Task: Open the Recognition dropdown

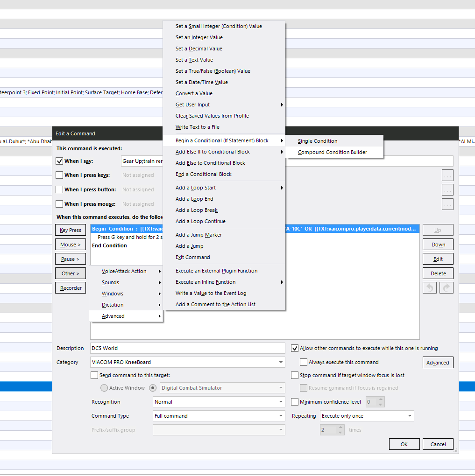Action: pos(219,402)
